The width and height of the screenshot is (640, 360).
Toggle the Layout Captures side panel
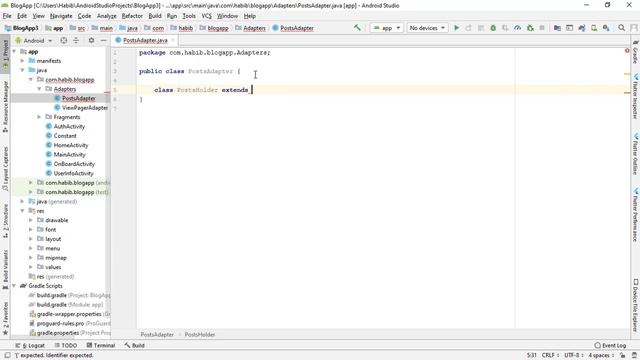pos(5,169)
